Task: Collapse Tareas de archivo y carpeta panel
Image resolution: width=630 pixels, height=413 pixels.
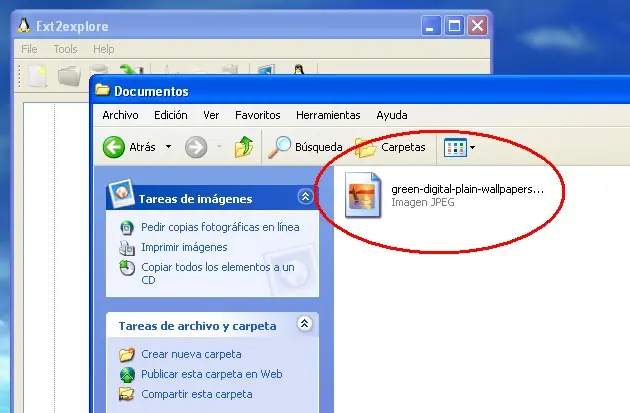Action: click(305, 323)
